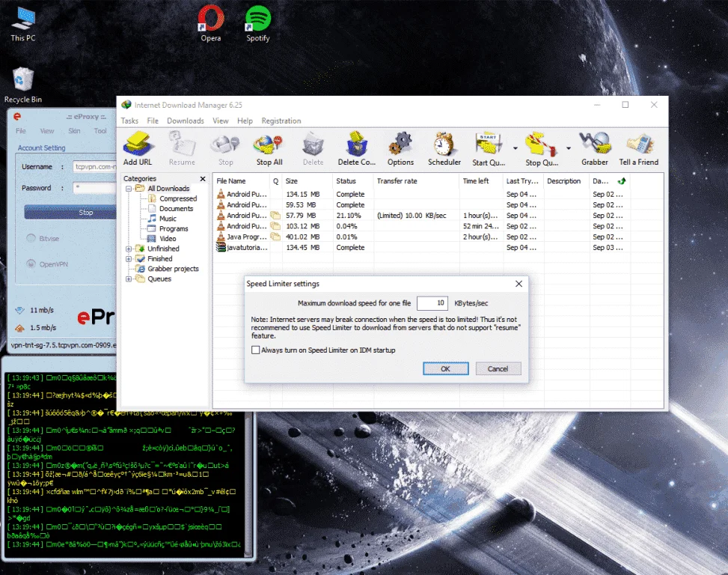
Task: Sort by the Size column header
Action: [308, 181]
